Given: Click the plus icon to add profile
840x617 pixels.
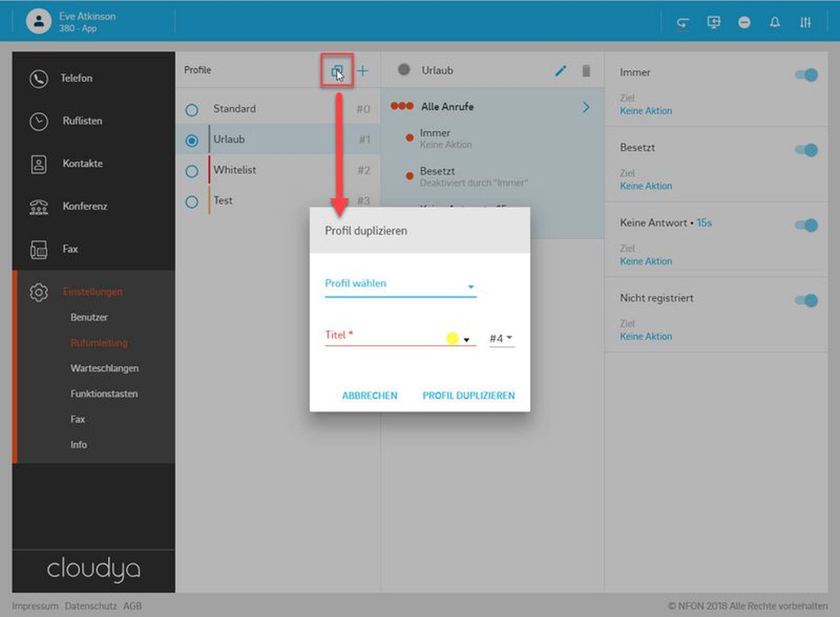Looking at the screenshot, I should coord(362,71).
